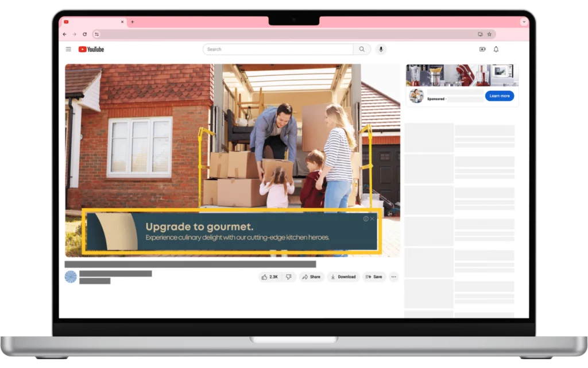Dismiss the overlay ad with the X
588x368 pixels.
click(372, 218)
